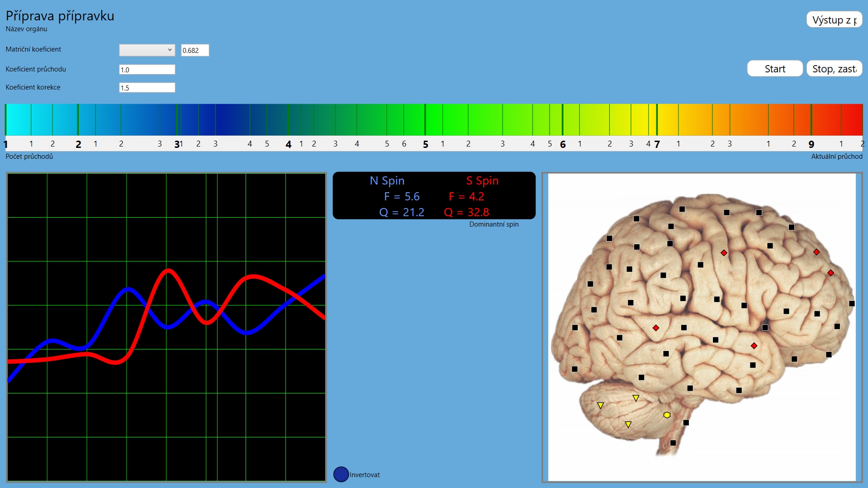Click the leftmost yellow triangle on the cerebellum

click(600, 405)
